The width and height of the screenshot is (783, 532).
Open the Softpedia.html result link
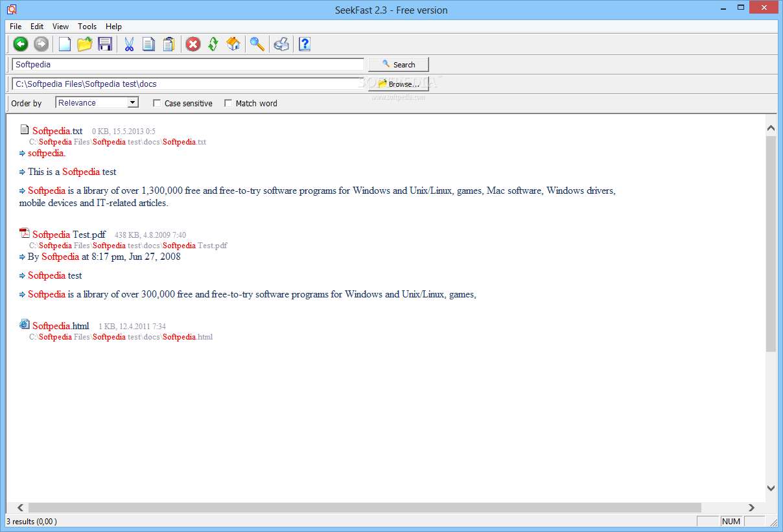tap(61, 326)
